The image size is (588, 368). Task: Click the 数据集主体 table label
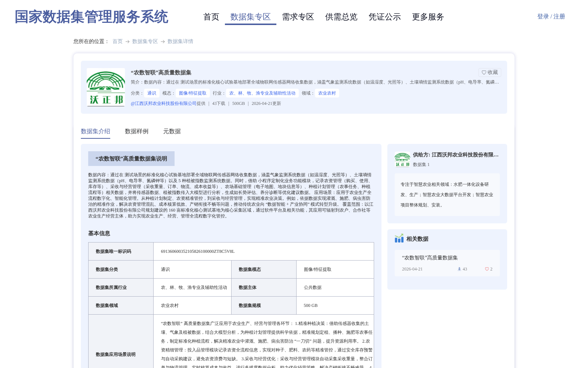[248, 287]
